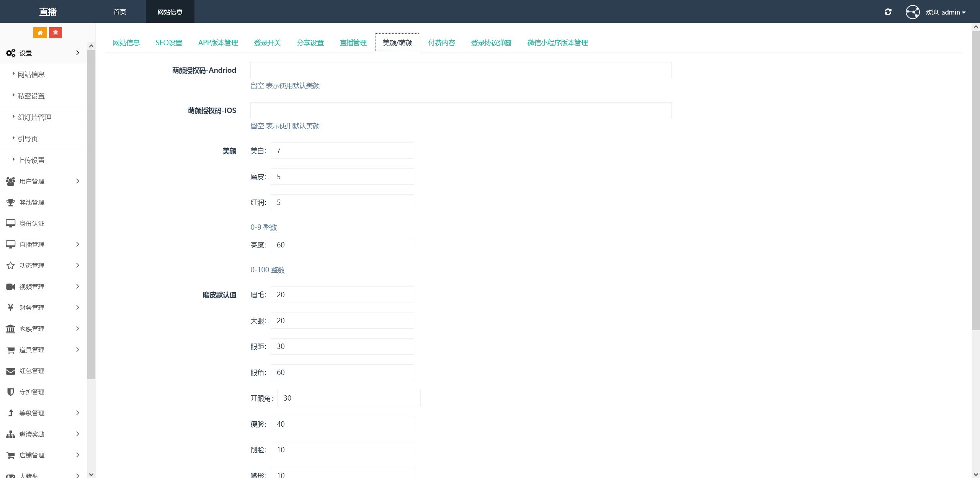Click the main page vertical scrollbar
The width and height of the screenshot is (980, 478).
(x=975, y=180)
